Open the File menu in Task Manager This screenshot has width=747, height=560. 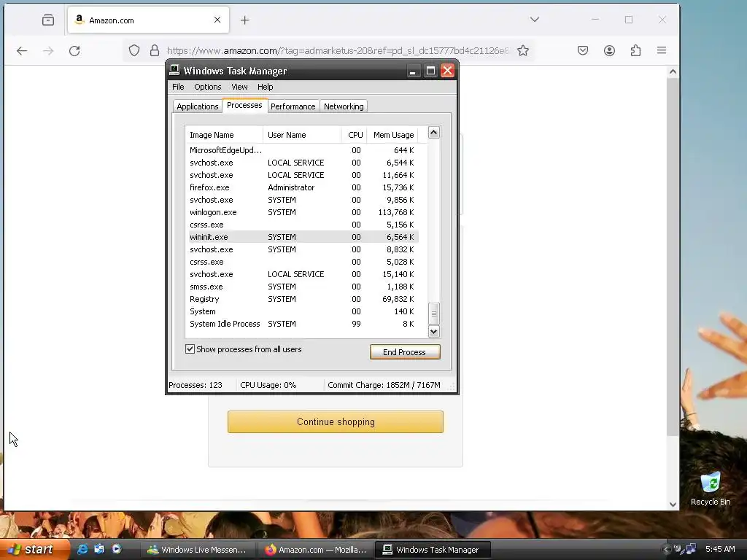click(x=178, y=87)
